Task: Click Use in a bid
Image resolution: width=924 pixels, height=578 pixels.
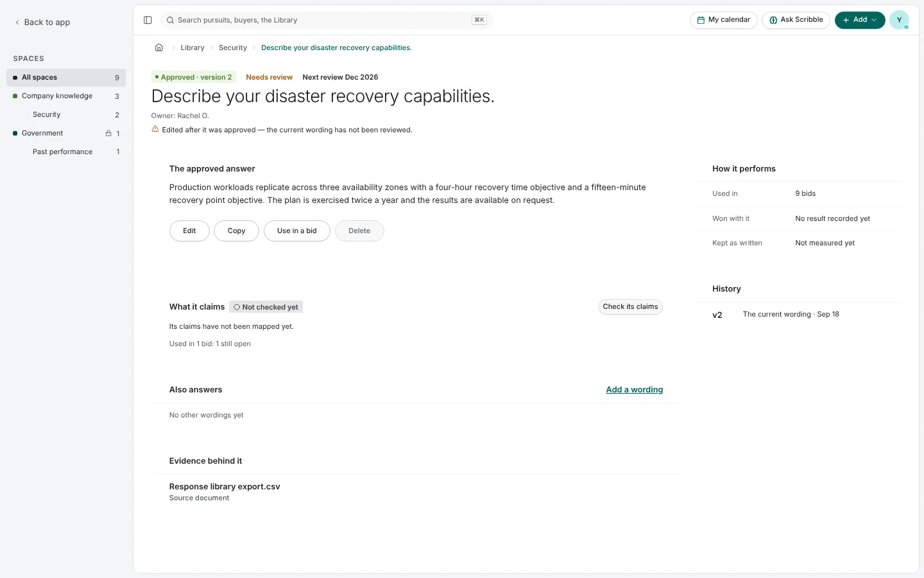Action: coord(297,231)
